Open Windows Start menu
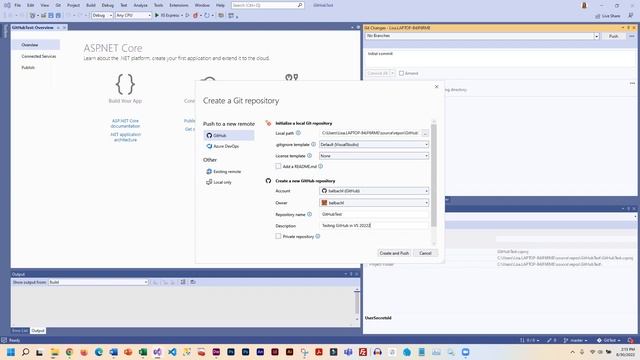Image resolution: width=640 pixels, height=360 pixels. [11, 352]
